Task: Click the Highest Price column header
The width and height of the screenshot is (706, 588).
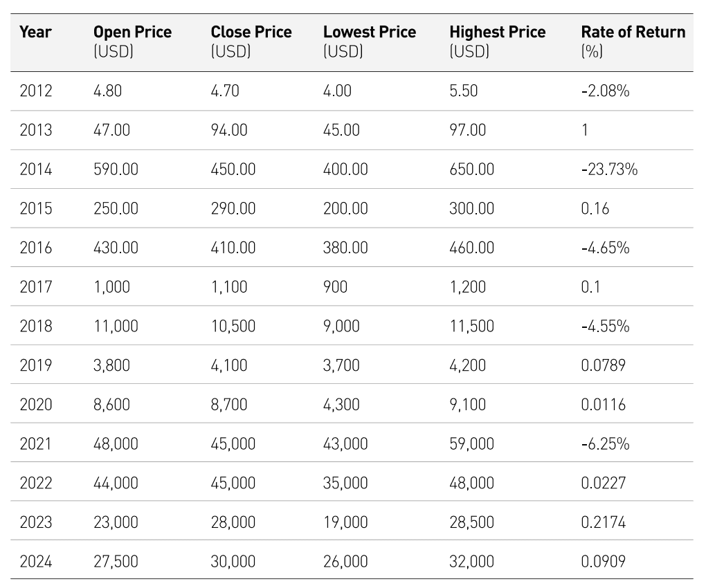Action: pyautogui.click(x=497, y=42)
